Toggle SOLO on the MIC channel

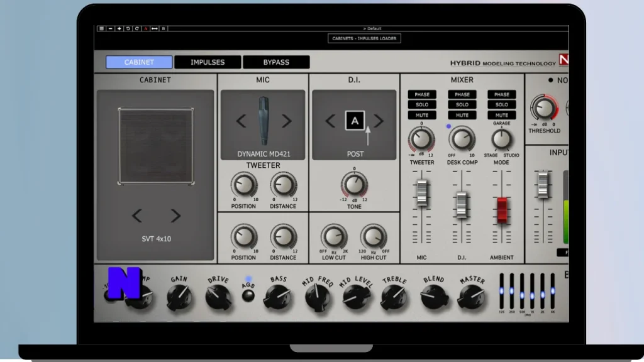(x=422, y=105)
